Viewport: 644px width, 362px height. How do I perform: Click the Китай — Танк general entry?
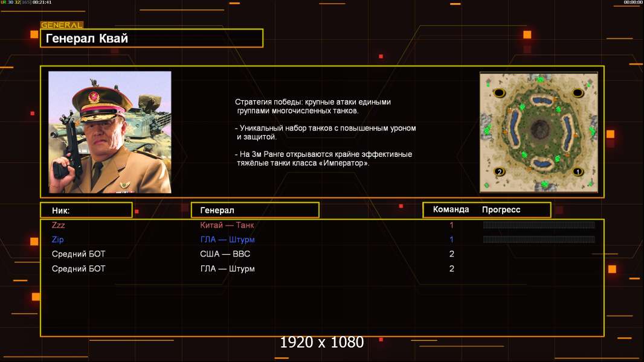[x=227, y=225]
